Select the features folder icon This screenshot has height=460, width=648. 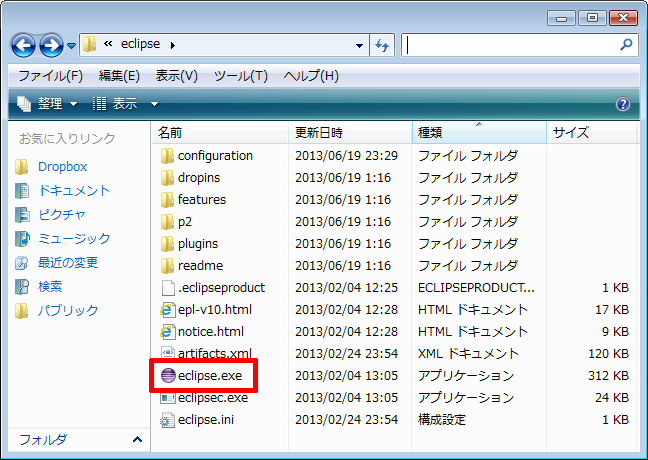[167, 200]
